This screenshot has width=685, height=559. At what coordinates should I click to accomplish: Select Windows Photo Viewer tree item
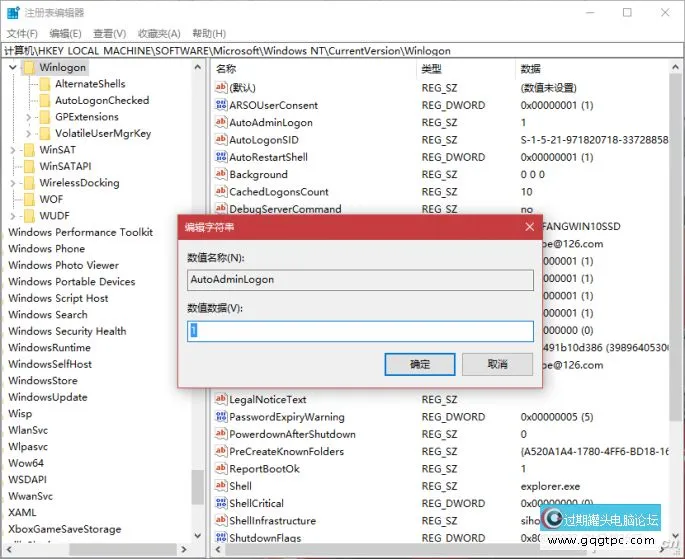click(63, 266)
